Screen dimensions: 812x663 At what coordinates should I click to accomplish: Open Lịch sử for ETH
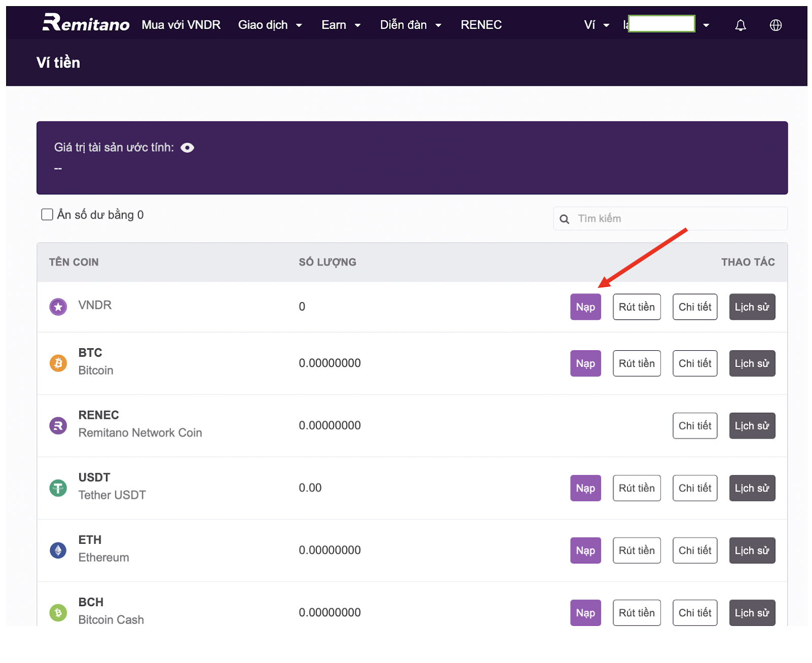coord(752,550)
